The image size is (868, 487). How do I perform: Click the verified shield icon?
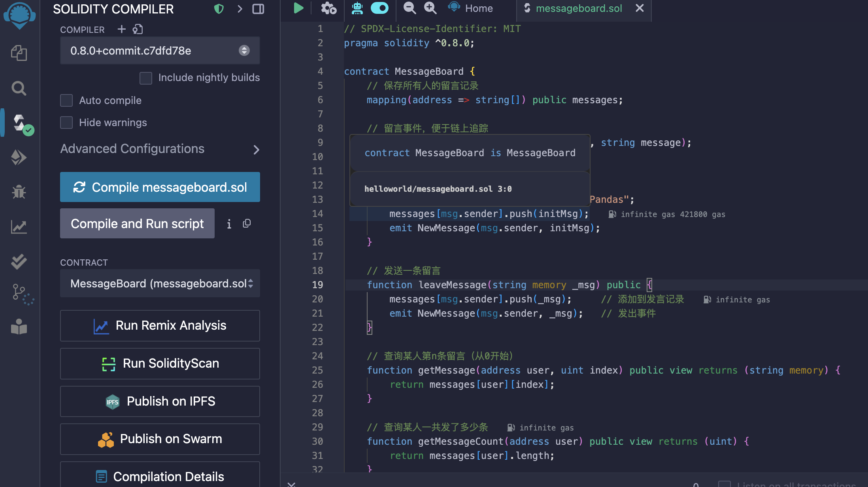click(219, 9)
